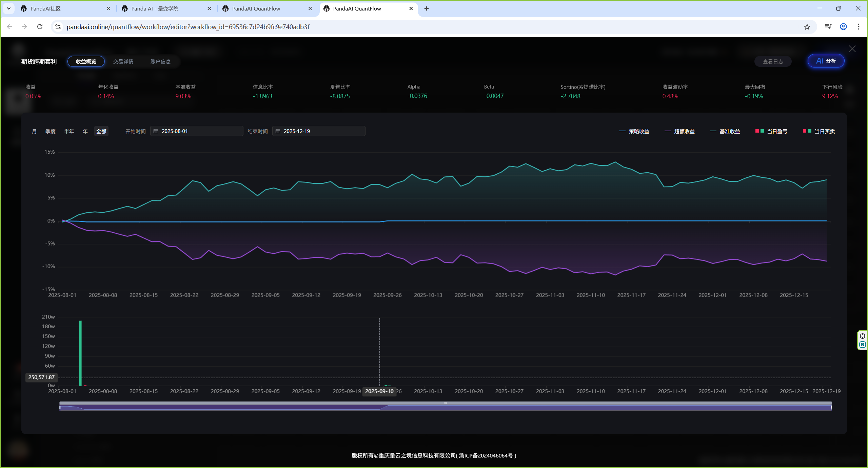Click the tall green bar in volume chart
Viewport: 868px width, 468px height.
click(80, 353)
